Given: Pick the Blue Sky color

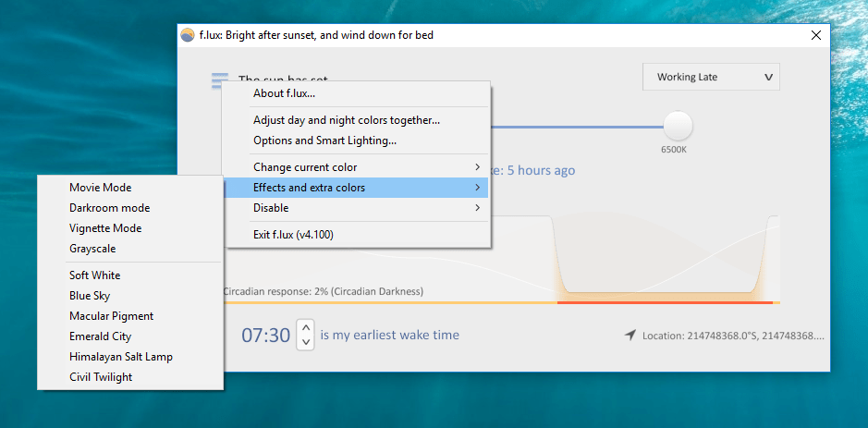Looking at the screenshot, I should [x=130, y=296].
